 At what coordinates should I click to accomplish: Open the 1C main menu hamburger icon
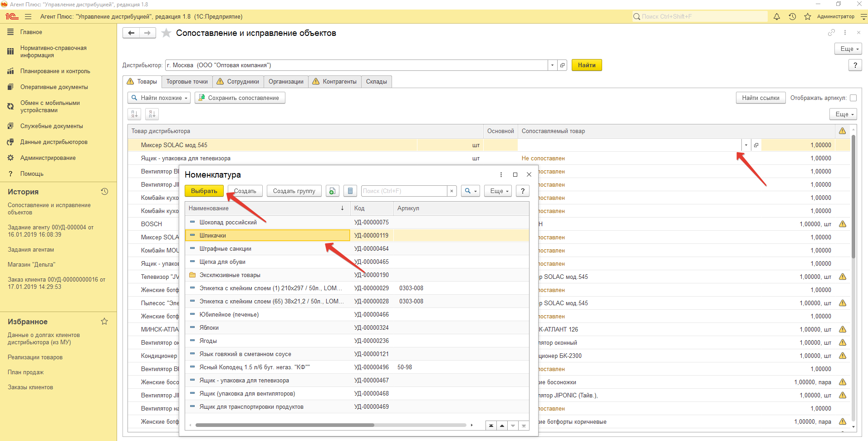point(28,16)
